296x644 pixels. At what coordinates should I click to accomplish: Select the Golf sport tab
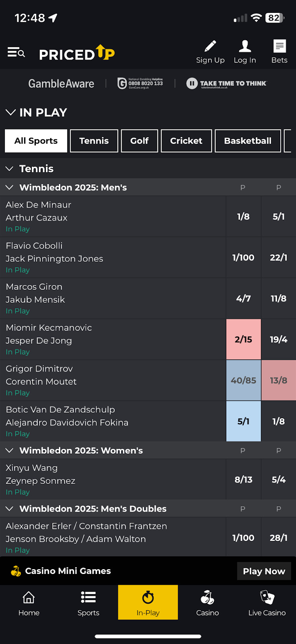pos(139,141)
